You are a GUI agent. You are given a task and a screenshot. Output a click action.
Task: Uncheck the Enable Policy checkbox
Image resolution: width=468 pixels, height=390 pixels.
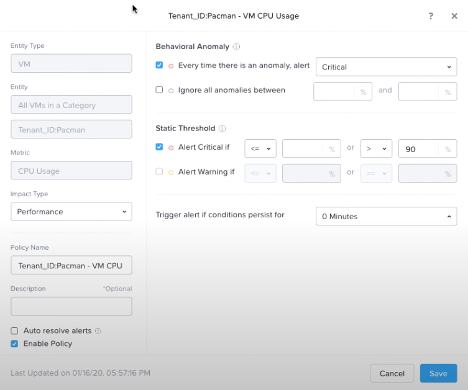point(14,344)
